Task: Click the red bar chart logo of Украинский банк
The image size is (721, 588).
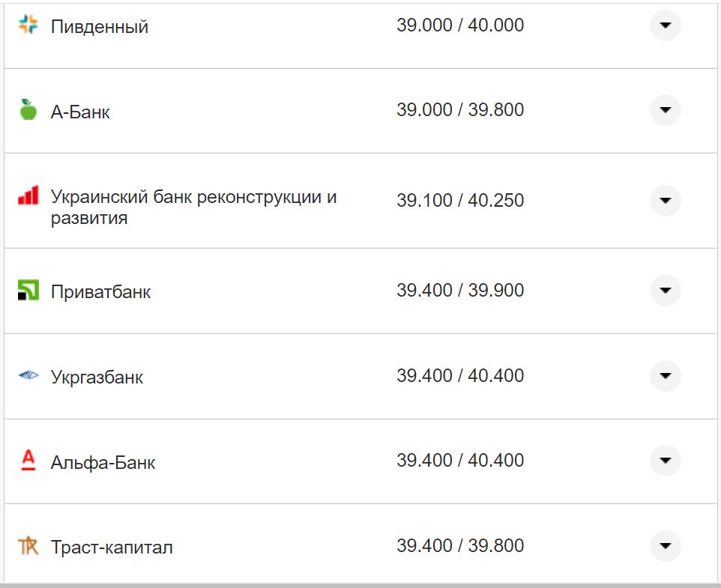Action: (x=28, y=195)
